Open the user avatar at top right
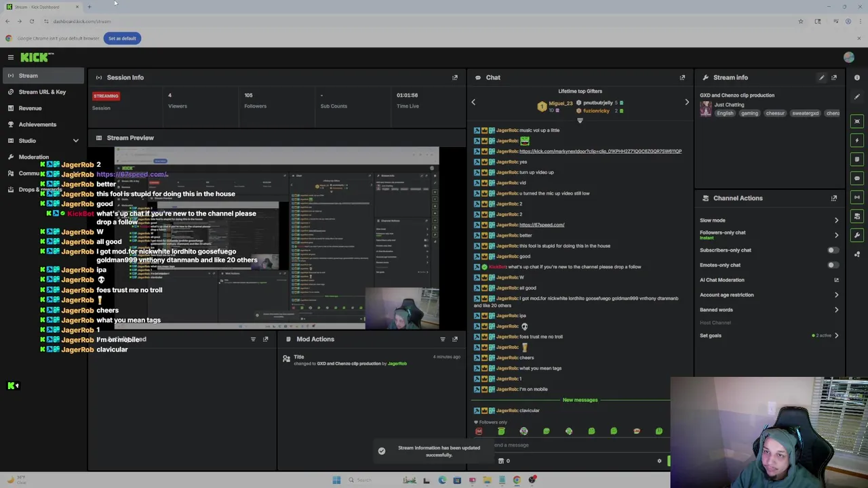 (849, 58)
